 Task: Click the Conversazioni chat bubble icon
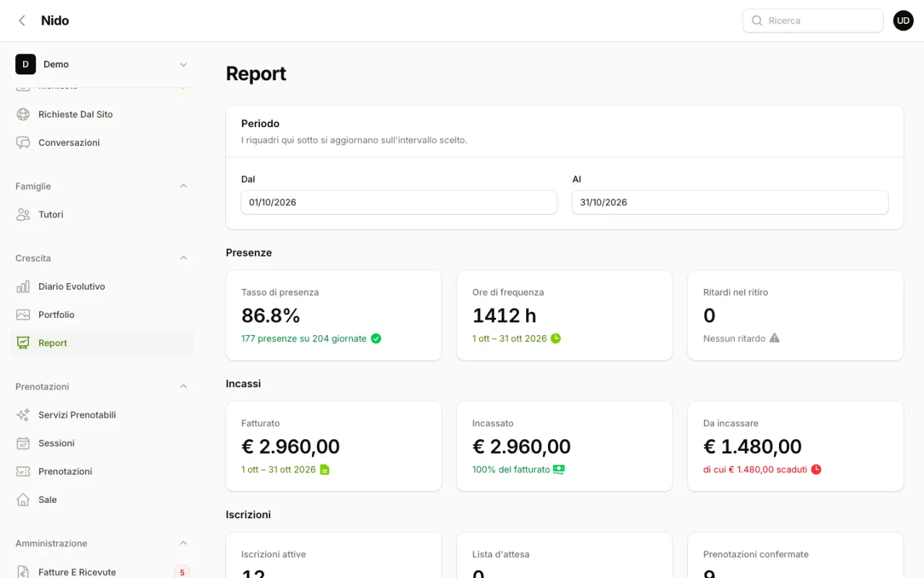pos(23,142)
